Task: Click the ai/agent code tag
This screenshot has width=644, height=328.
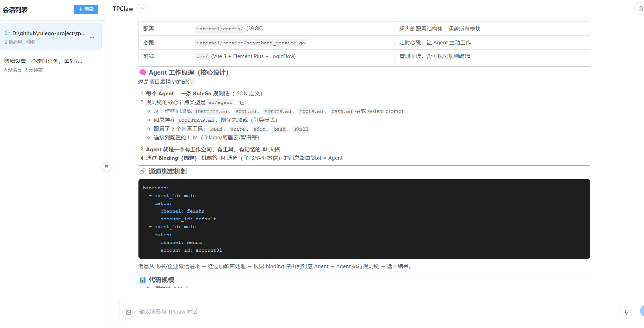Action: point(220,102)
